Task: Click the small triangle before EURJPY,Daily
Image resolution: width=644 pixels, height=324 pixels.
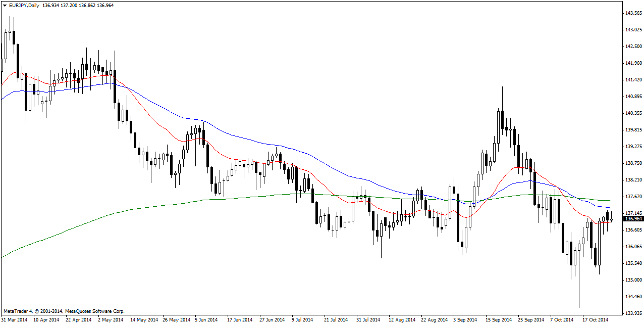Action: [x=5, y=5]
